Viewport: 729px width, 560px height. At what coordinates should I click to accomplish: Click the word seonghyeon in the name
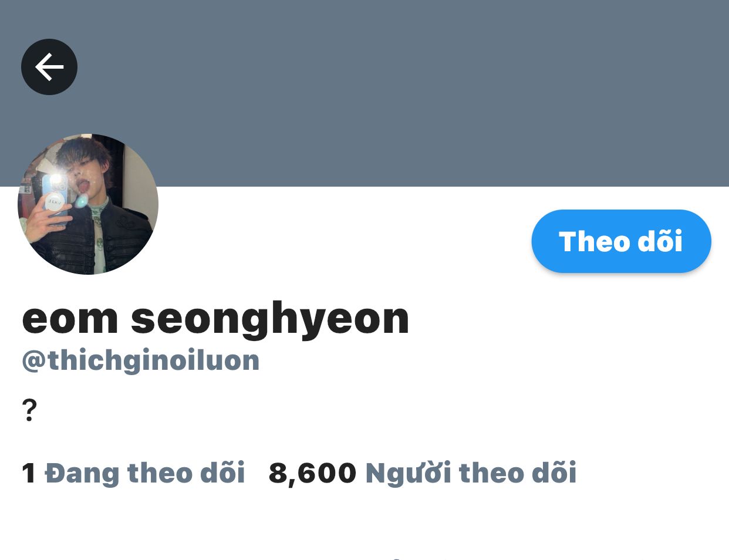pyautogui.click(x=270, y=319)
